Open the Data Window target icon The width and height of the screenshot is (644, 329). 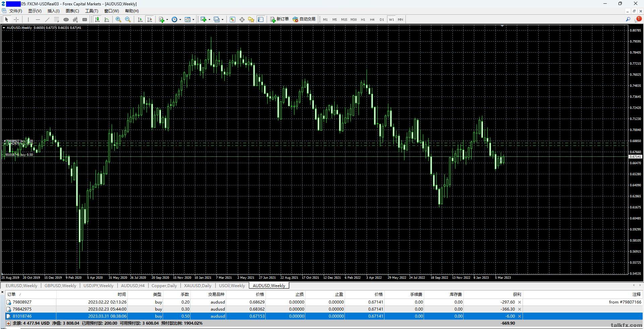point(242,19)
